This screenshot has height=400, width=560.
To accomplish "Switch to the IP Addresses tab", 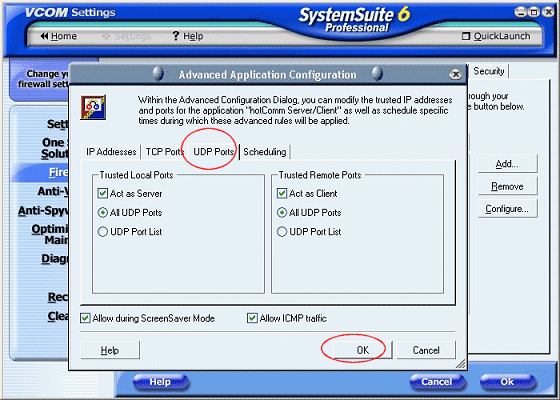I will click(111, 152).
